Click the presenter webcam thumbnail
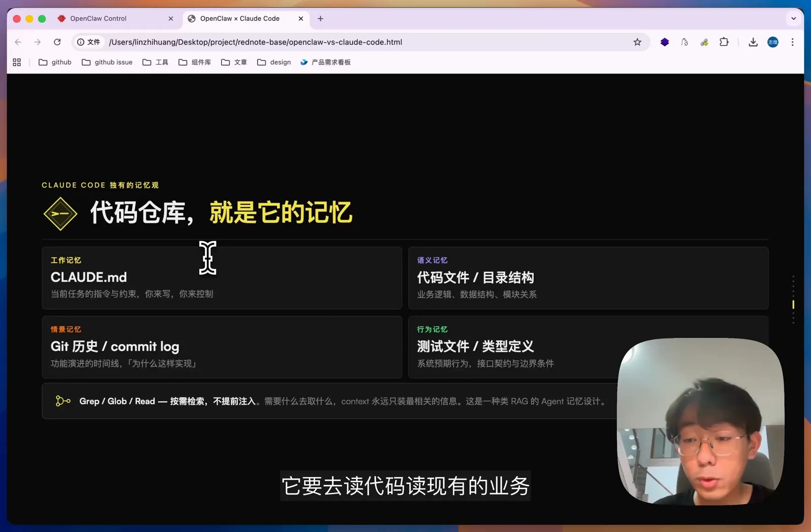The height and width of the screenshot is (532, 811). click(x=701, y=421)
